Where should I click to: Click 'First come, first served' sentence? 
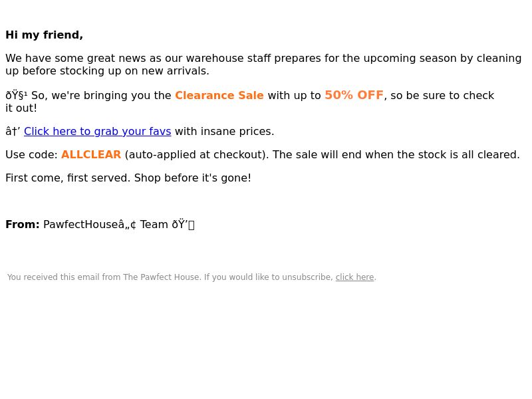pyautogui.click(x=68, y=178)
